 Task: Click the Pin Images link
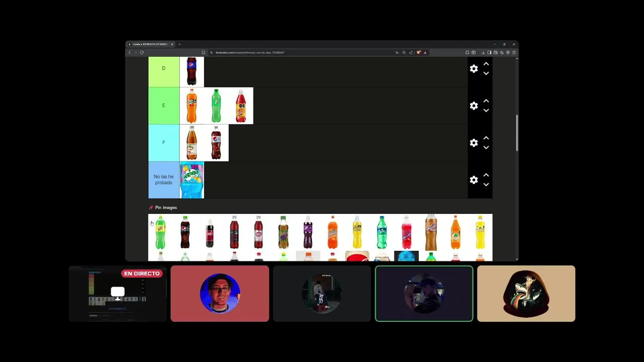point(166,208)
